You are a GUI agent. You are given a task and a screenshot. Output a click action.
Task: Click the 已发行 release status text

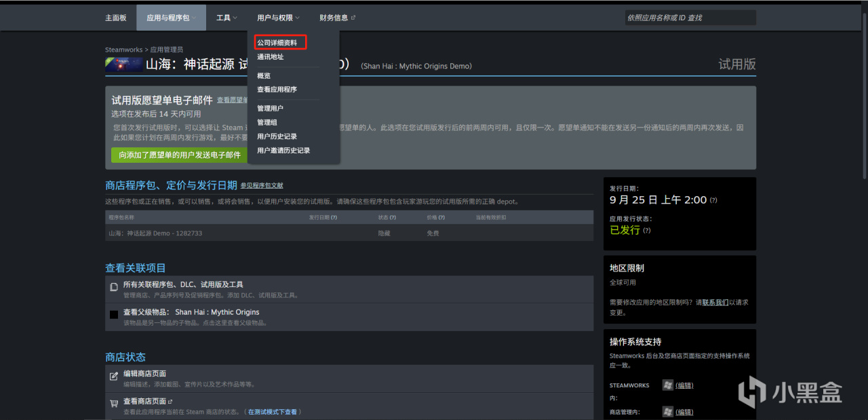click(625, 230)
